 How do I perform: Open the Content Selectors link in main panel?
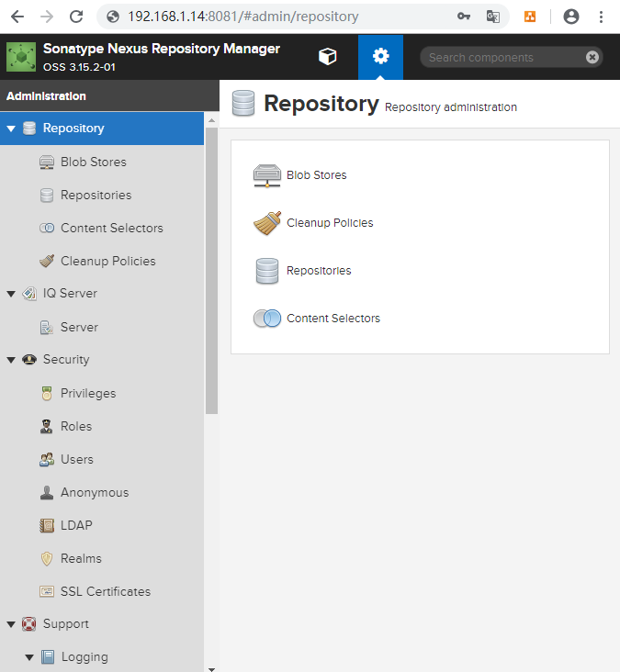pyautogui.click(x=333, y=319)
